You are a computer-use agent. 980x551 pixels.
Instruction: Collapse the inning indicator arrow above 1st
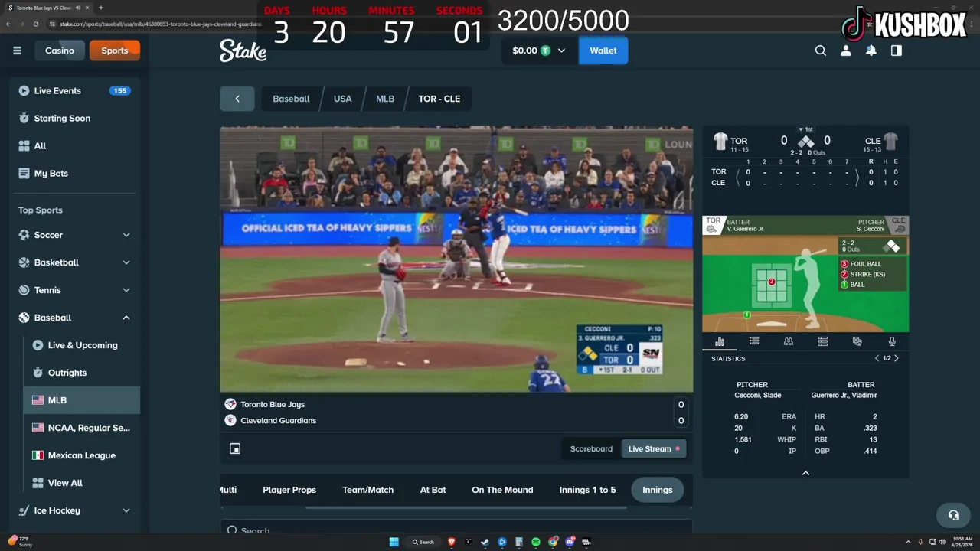(x=801, y=129)
